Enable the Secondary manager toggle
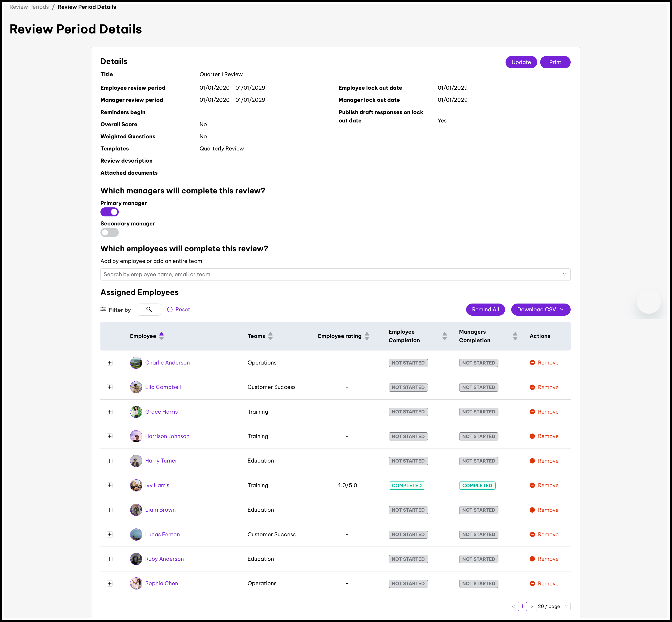 coord(109,232)
